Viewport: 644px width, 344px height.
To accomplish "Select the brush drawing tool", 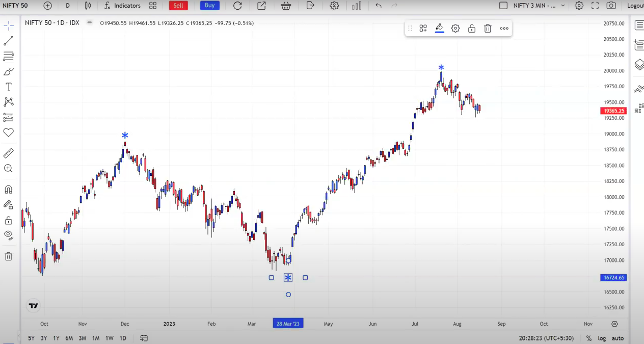I will point(9,71).
